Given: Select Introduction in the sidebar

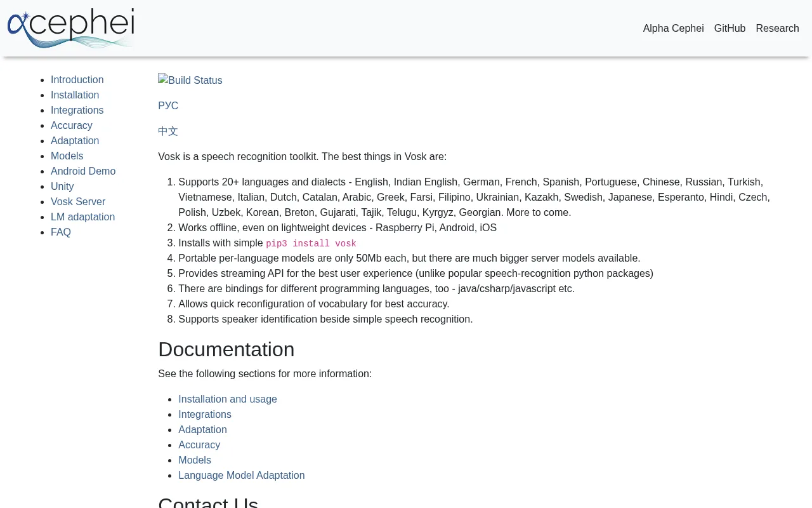Looking at the screenshot, I should (77, 80).
